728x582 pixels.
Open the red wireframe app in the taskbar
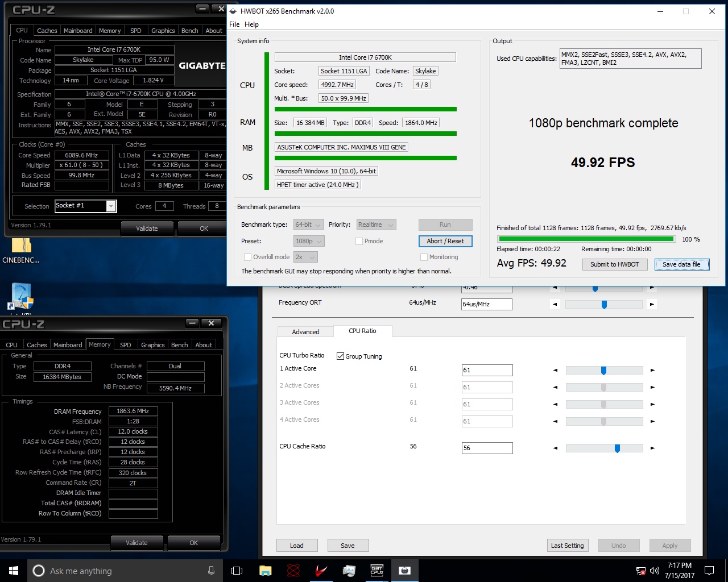tap(293, 571)
